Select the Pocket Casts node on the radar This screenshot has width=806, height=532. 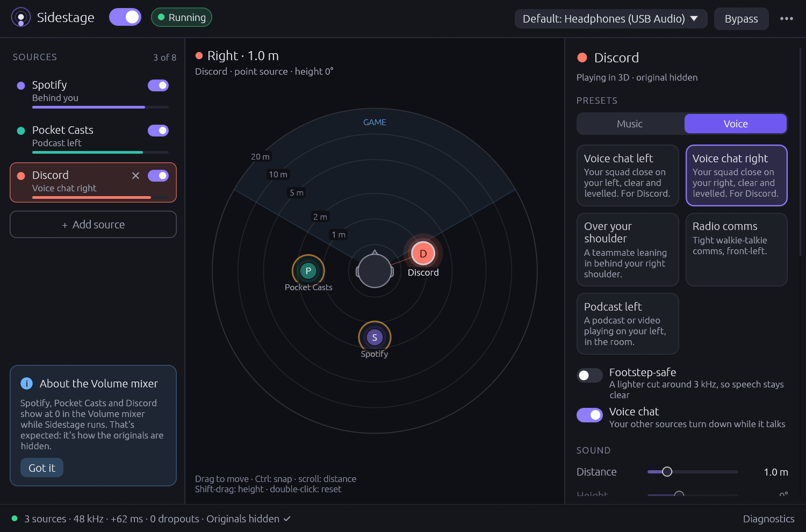tap(308, 271)
